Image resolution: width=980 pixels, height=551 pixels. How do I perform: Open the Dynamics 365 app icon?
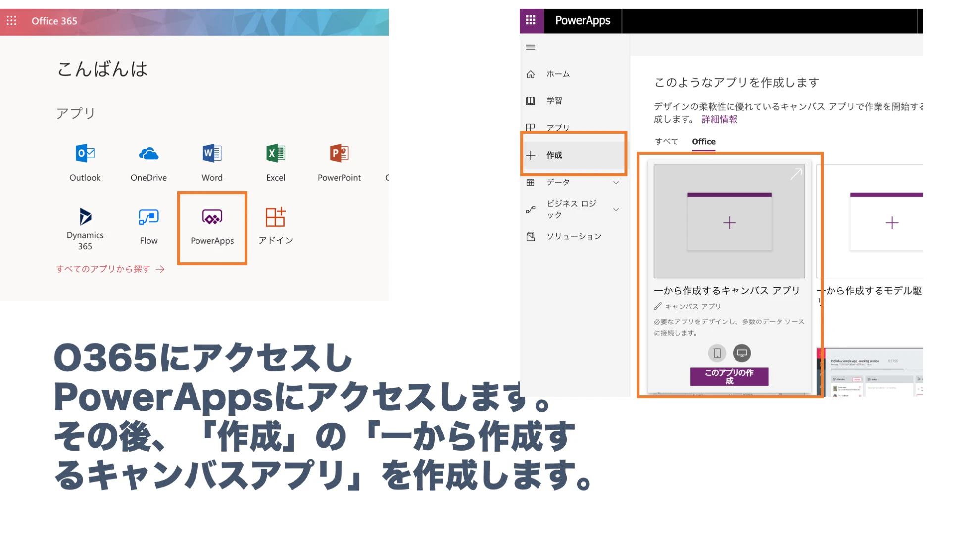85,217
